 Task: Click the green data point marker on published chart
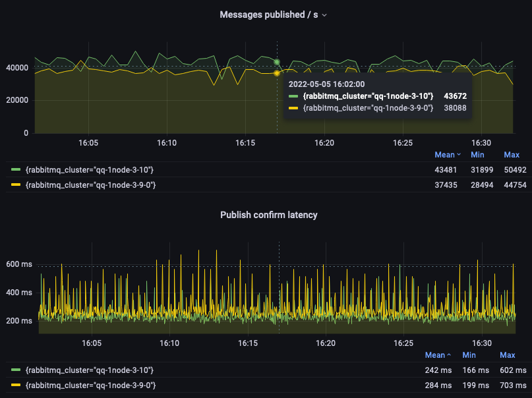277,62
